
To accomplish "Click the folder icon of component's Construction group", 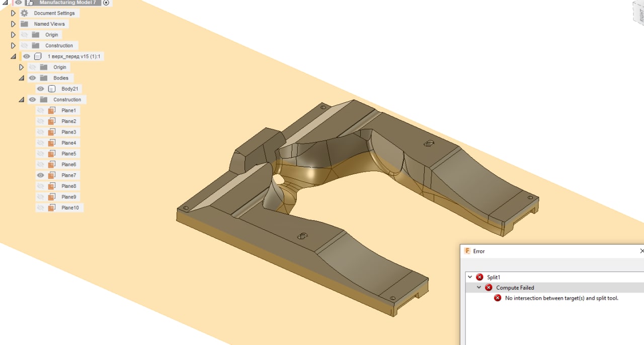I will tap(44, 100).
